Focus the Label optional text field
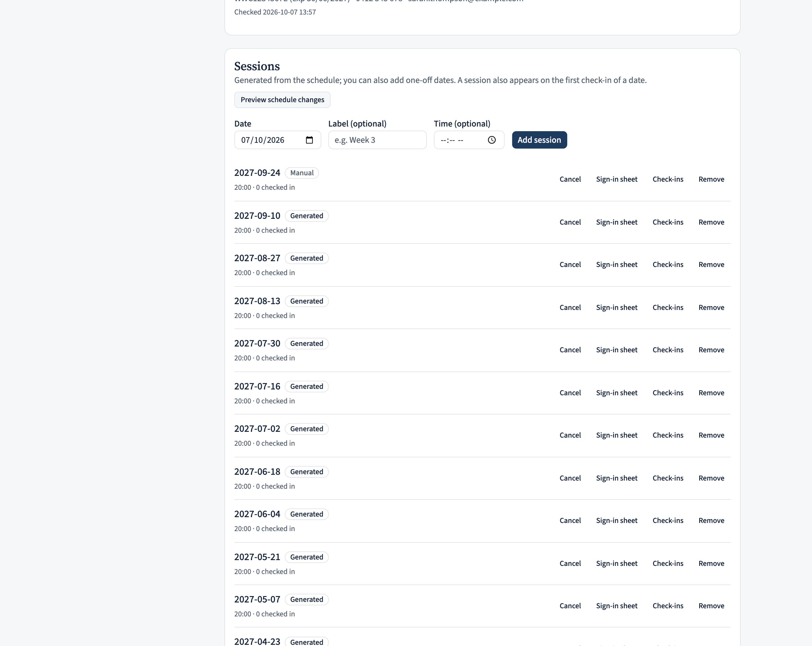The image size is (812, 646). point(377,140)
